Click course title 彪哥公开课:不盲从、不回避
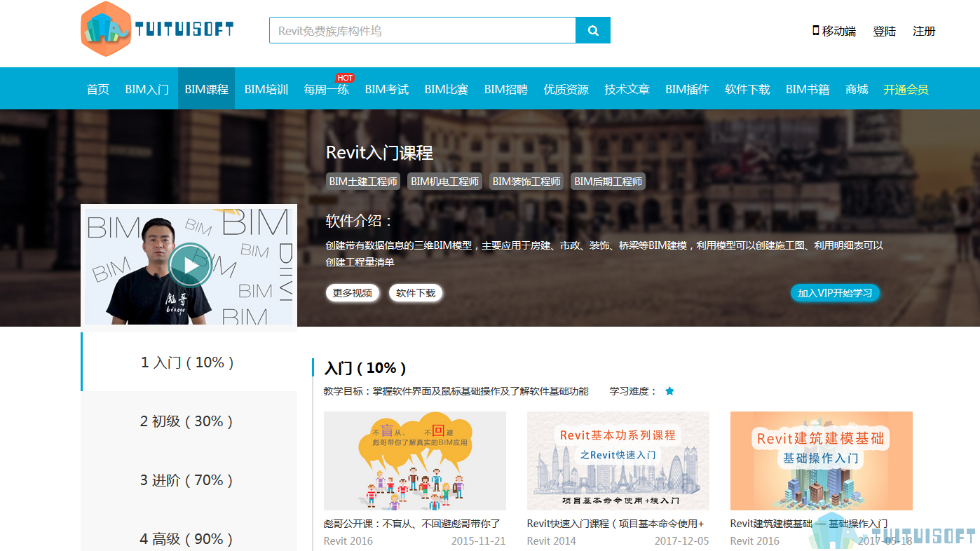This screenshot has height=551, width=980. pyautogui.click(x=412, y=523)
